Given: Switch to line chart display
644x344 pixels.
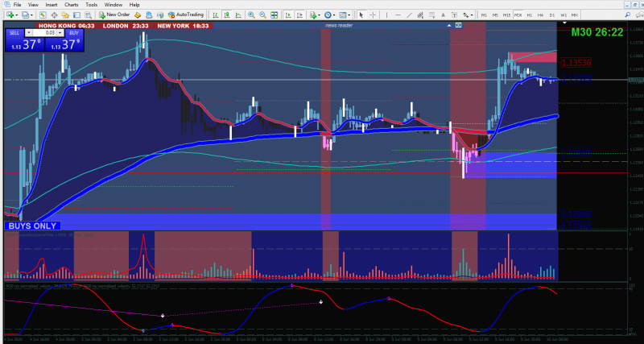Looking at the screenshot, I should click(x=237, y=15).
